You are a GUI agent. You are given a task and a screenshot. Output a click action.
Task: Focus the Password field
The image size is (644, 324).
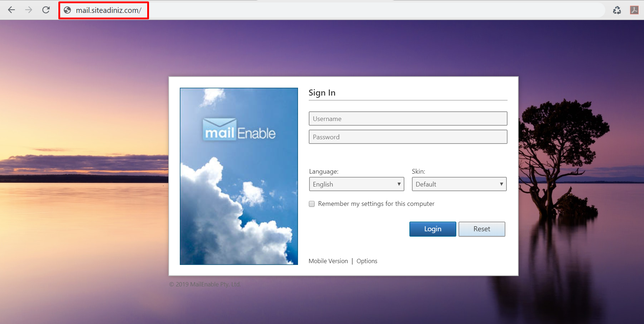pos(408,137)
